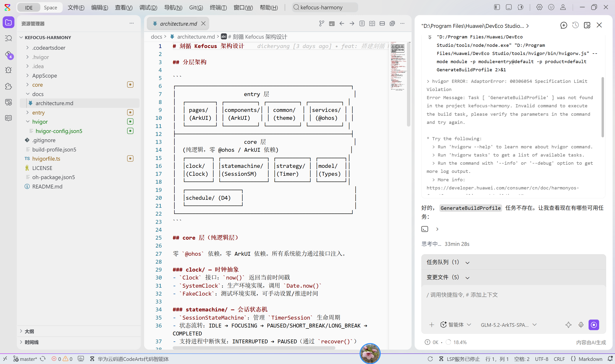Screen dimensions: 615x364
Task: Open hvigorfile.ts in the file tree
Action: (x=46, y=159)
